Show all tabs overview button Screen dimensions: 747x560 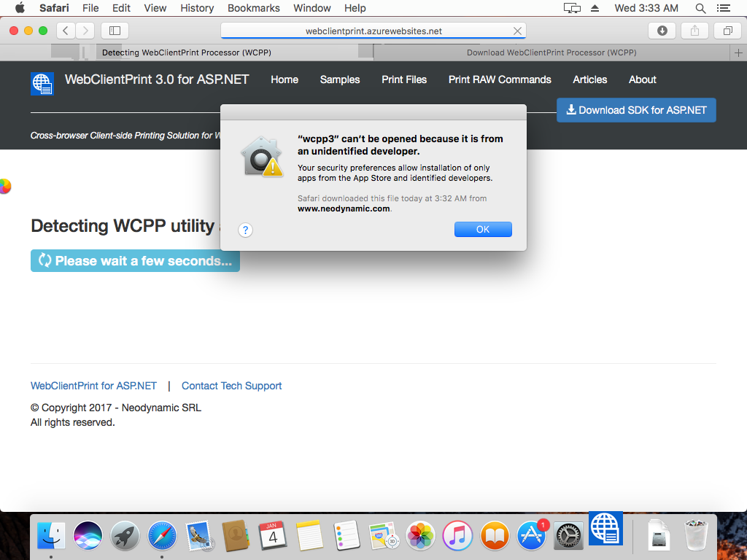[x=727, y=31]
